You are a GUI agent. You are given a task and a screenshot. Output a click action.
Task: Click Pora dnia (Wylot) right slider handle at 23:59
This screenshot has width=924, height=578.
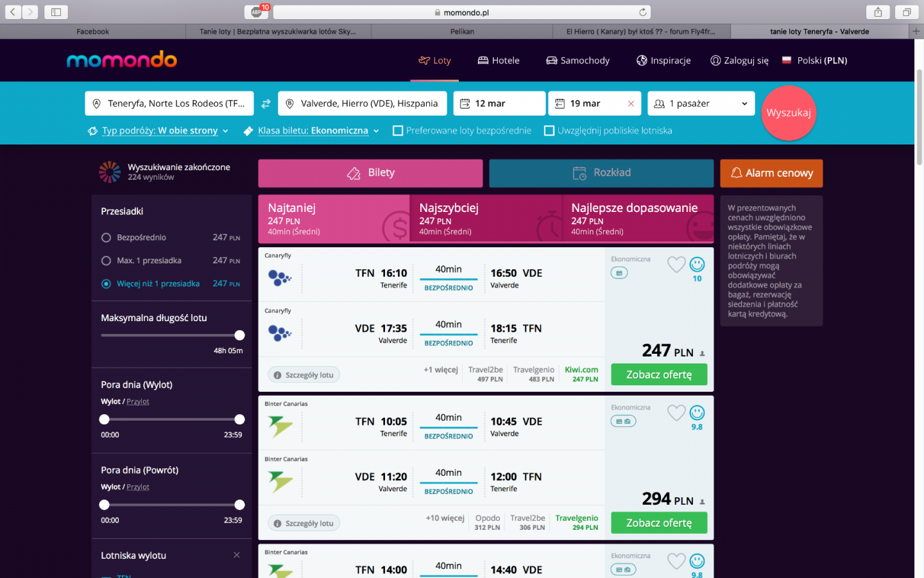click(239, 419)
